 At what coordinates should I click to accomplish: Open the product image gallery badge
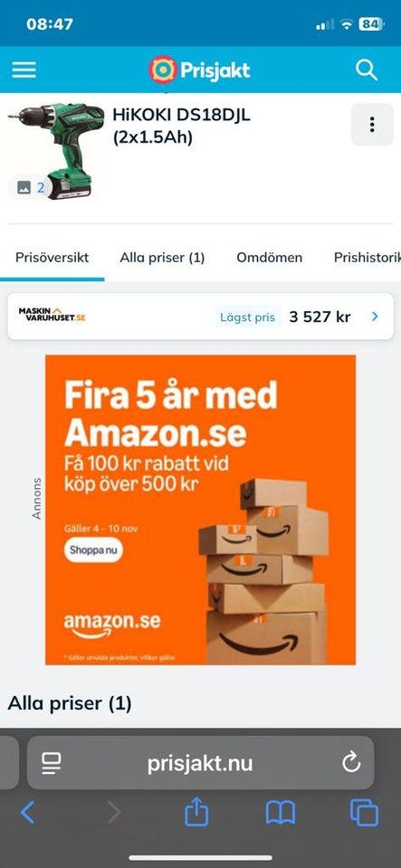click(x=31, y=188)
